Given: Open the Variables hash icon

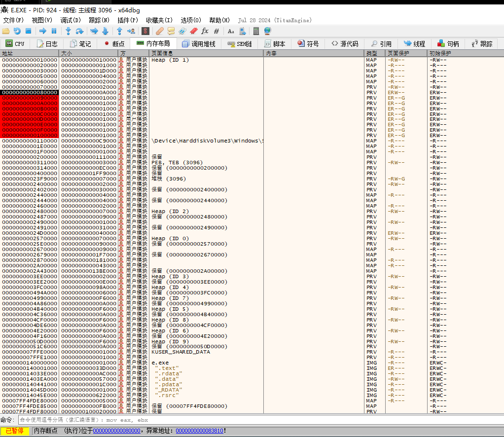Looking at the screenshot, I should pos(216,31).
